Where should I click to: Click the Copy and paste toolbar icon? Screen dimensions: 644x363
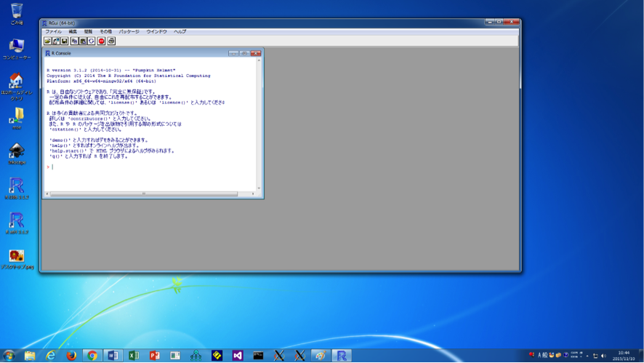92,41
